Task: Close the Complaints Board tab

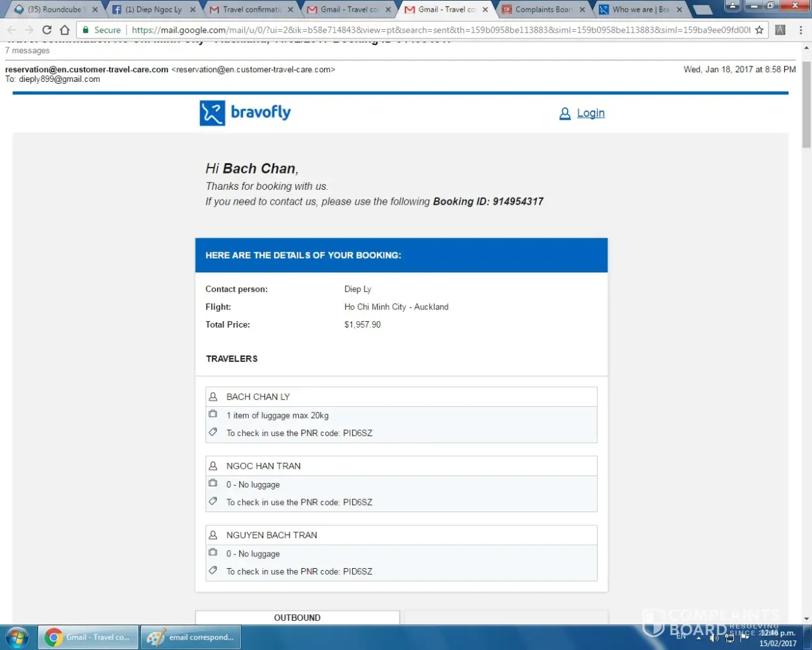Action: click(582, 10)
